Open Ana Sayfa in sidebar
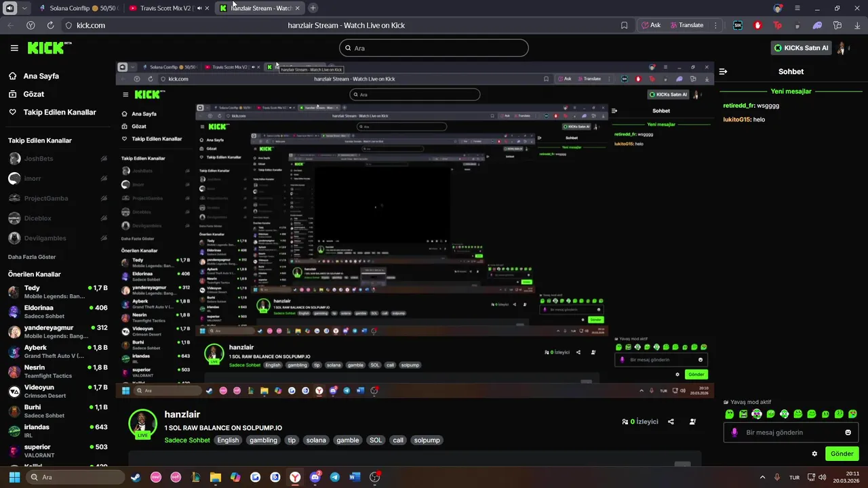The width and height of the screenshot is (868, 488). click(41, 76)
